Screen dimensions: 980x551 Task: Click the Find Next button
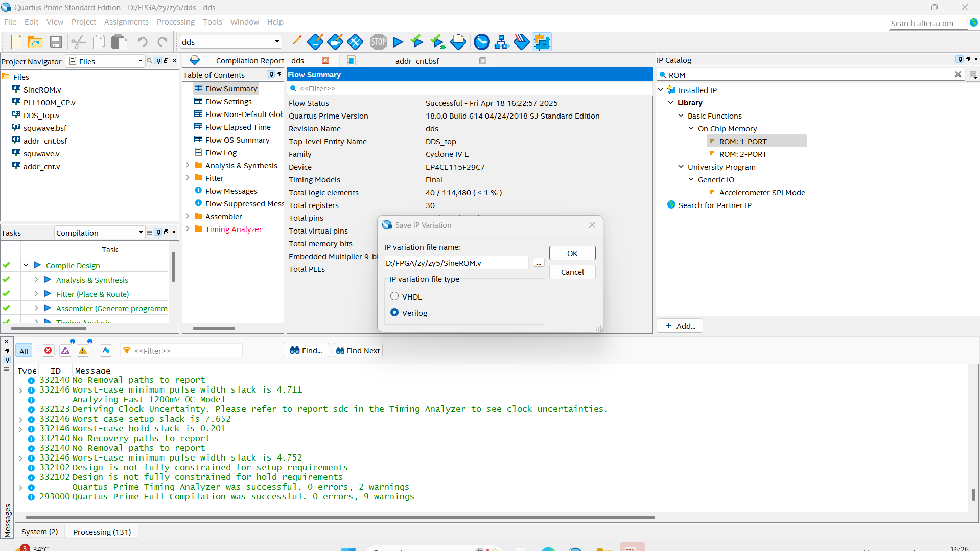click(x=358, y=351)
